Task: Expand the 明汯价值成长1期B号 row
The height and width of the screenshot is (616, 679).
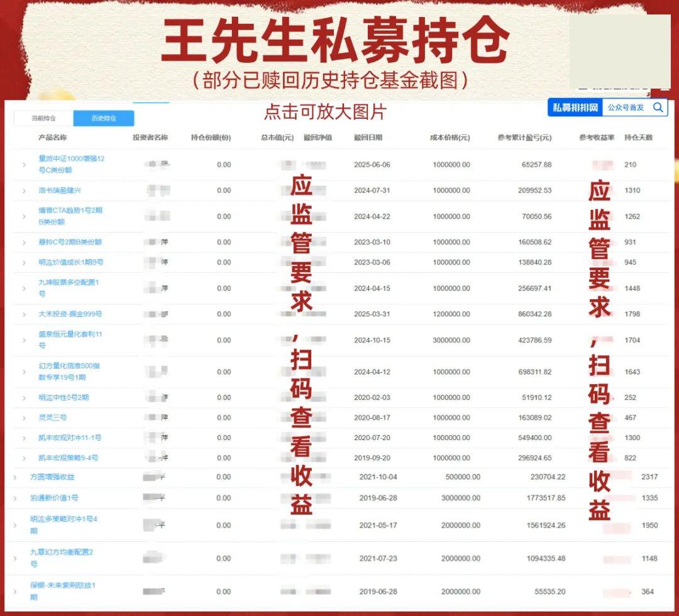Action: (x=25, y=263)
